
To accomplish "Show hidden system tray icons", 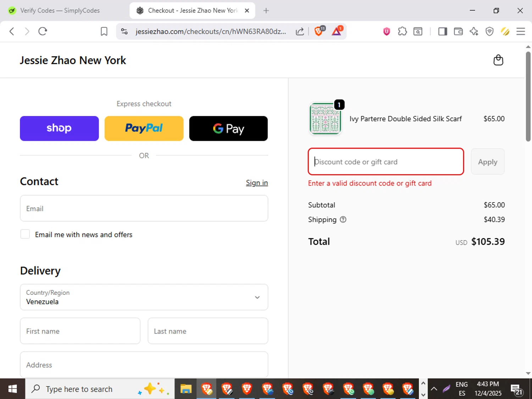I will click(434, 389).
